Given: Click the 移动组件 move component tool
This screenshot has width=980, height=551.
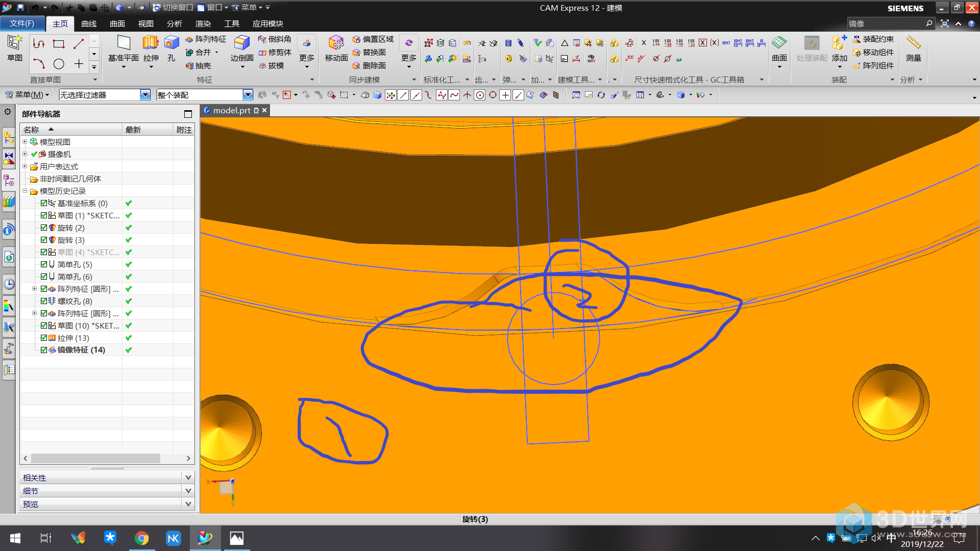Looking at the screenshot, I should click(x=873, y=53).
